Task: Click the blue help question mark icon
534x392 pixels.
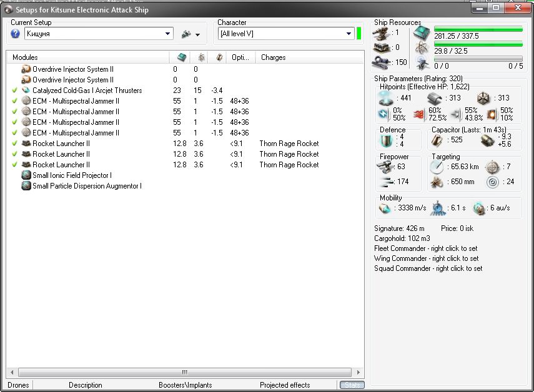Action: click(x=16, y=34)
